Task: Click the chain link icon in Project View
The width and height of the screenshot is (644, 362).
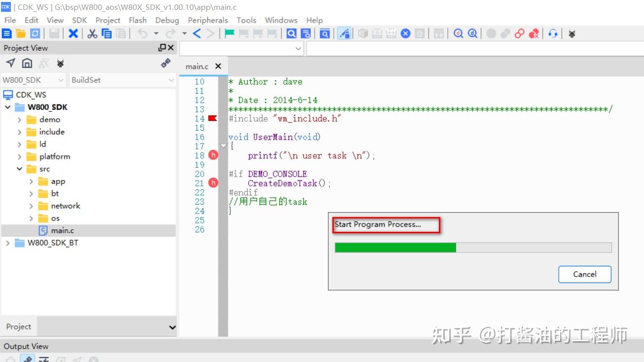Action: [x=165, y=63]
